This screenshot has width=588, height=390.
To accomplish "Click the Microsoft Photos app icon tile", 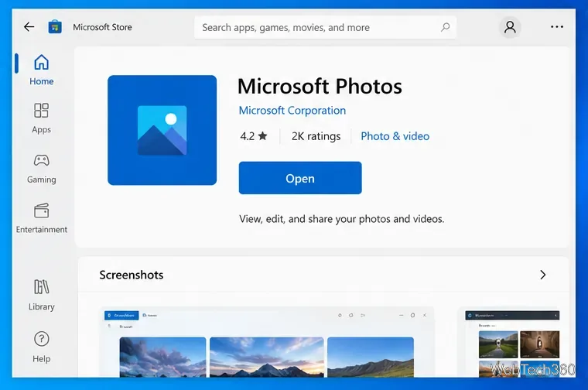I will tap(162, 130).
